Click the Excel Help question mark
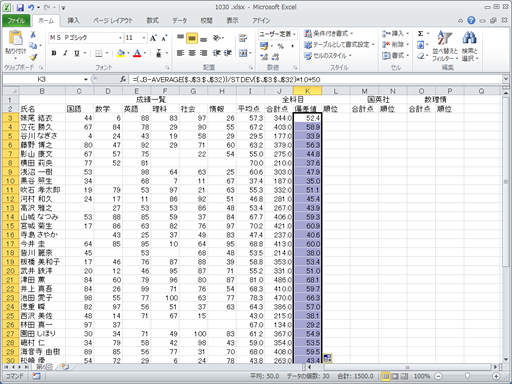 pos(471,20)
